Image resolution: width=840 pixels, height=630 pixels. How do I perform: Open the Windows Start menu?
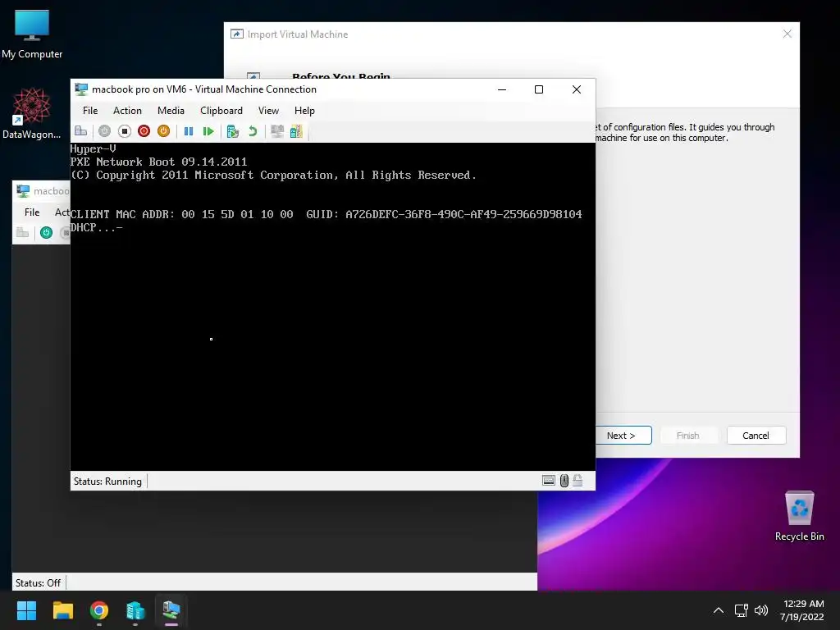point(26,610)
